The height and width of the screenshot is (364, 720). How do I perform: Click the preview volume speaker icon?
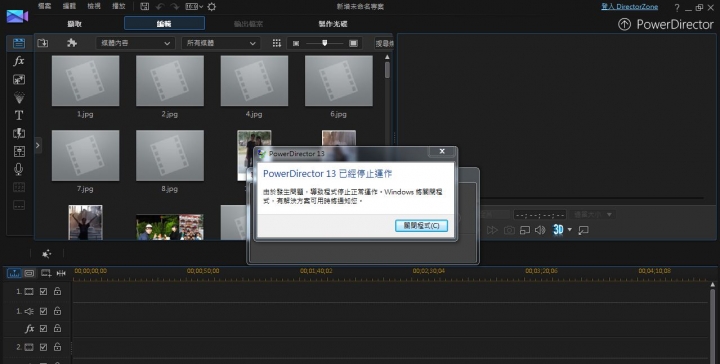tap(540, 230)
